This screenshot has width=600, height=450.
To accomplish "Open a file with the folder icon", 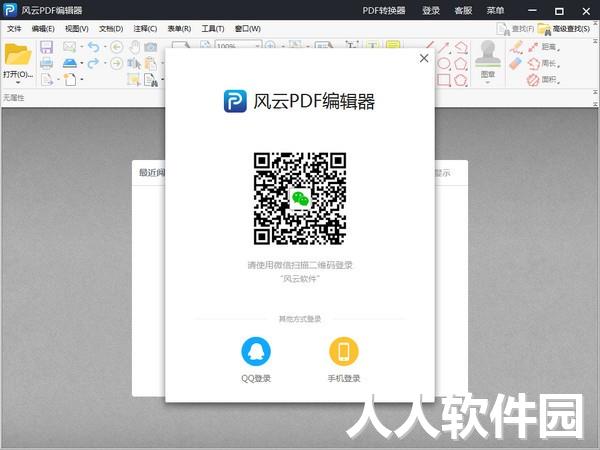I will [x=18, y=55].
